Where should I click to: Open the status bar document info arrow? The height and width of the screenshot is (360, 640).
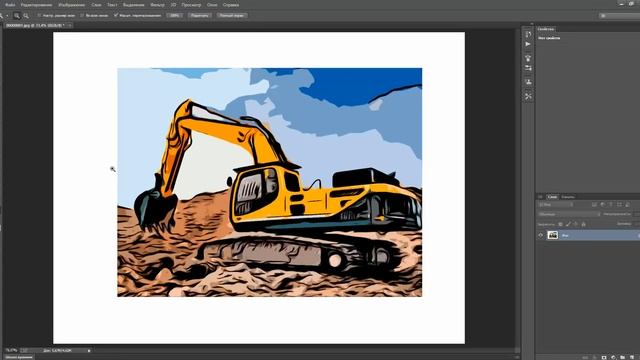[89, 350]
